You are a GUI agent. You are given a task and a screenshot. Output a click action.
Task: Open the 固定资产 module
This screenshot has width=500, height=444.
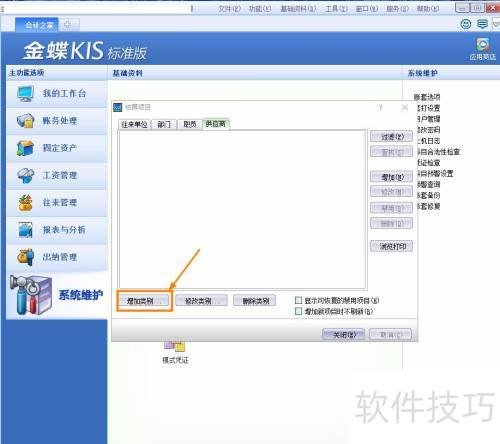pos(57,148)
